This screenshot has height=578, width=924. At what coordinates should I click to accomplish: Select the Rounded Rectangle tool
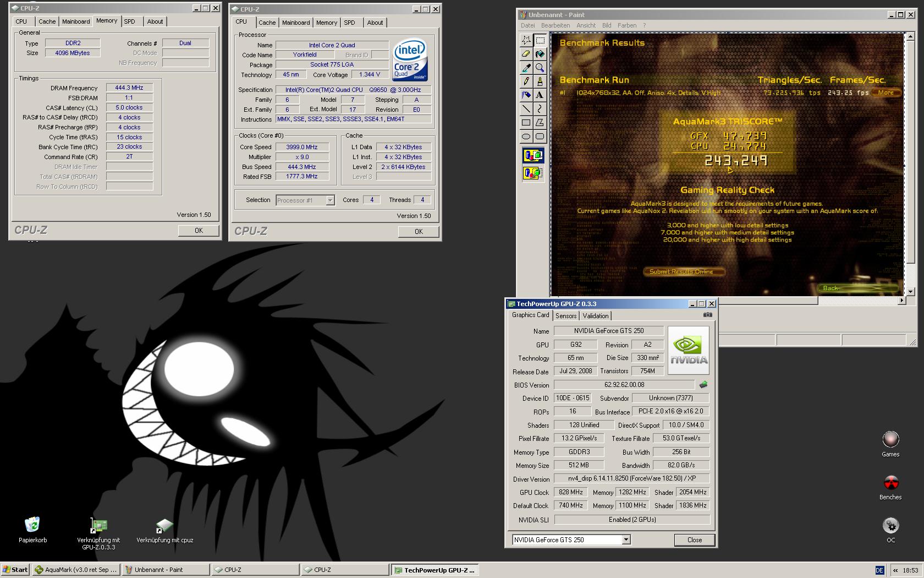pyautogui.click(x=540, y=137)
